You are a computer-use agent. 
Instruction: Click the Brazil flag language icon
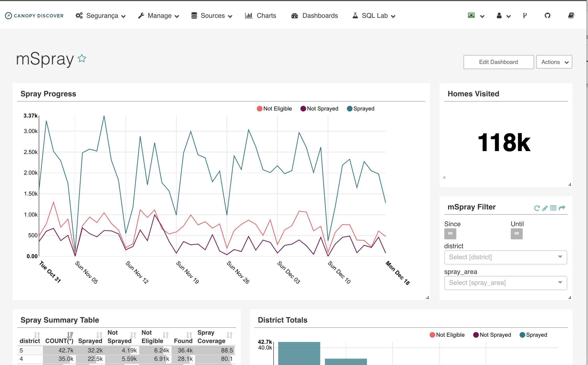coord(471,15)
